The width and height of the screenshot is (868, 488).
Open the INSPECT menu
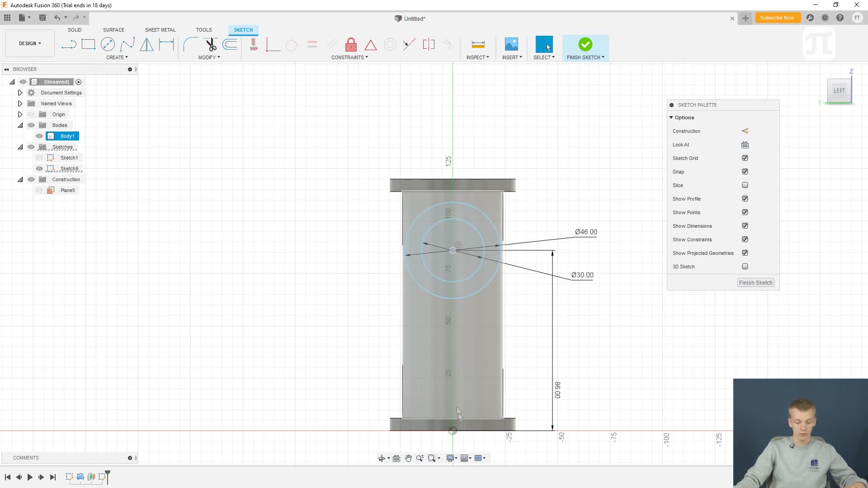point(478,57)
